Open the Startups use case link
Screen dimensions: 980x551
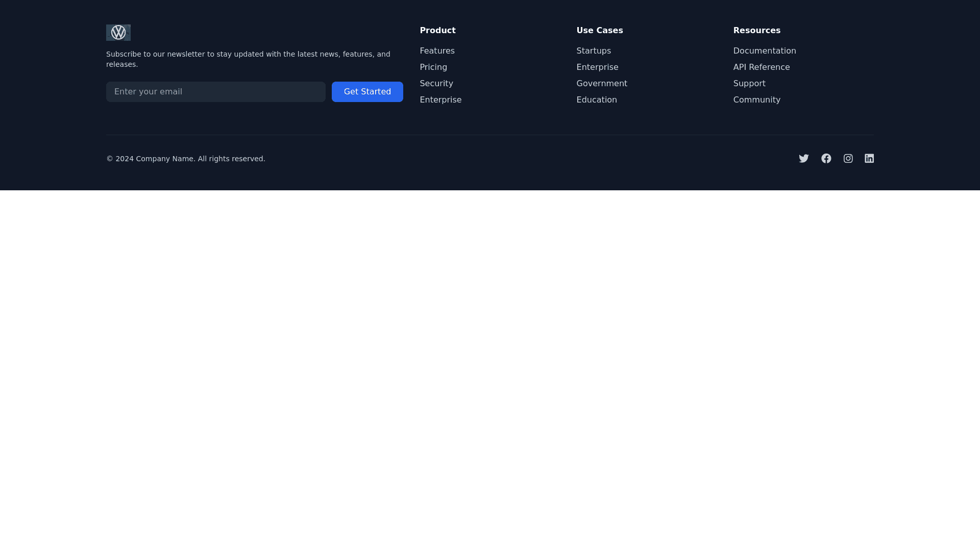[x=593, y=51]
